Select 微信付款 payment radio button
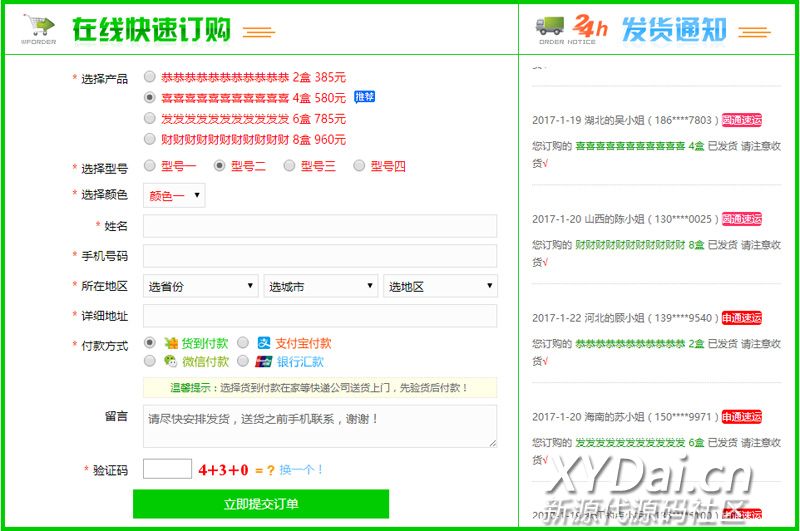Viewport: 800px width, 531px height. tap(149, 361)
